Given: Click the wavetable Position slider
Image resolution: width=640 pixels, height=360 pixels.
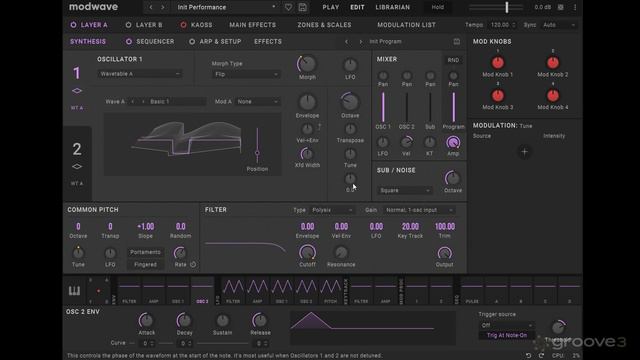Looking at the screenshot, I should [257, 146].
